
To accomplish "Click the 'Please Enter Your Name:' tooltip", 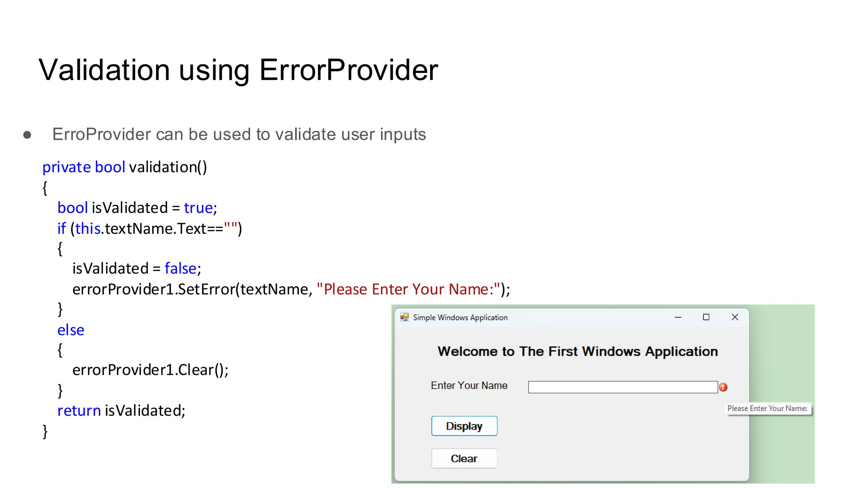I will click(768, 408).
